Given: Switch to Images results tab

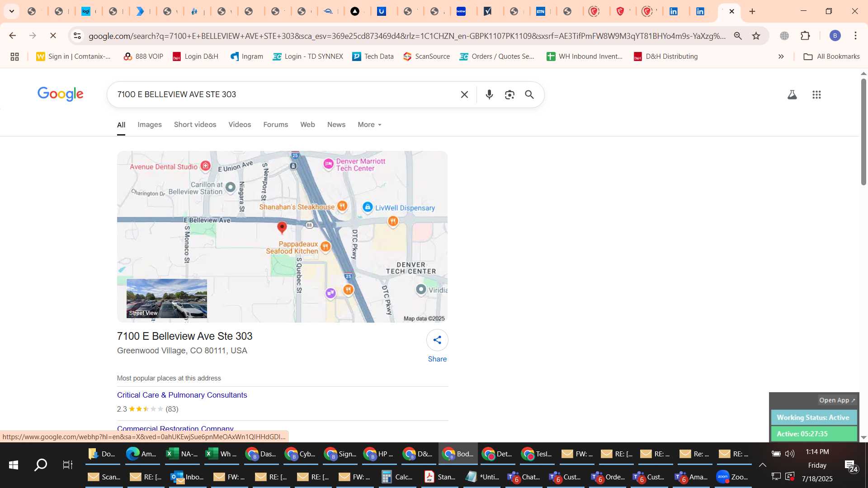Looking at the screenshot, I should [x=150, y=125].
